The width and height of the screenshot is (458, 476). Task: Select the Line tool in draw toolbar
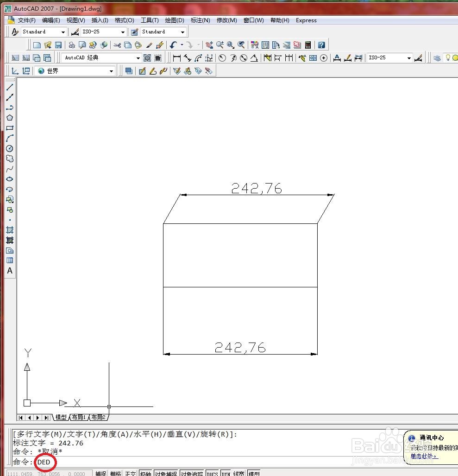(10, 87)
